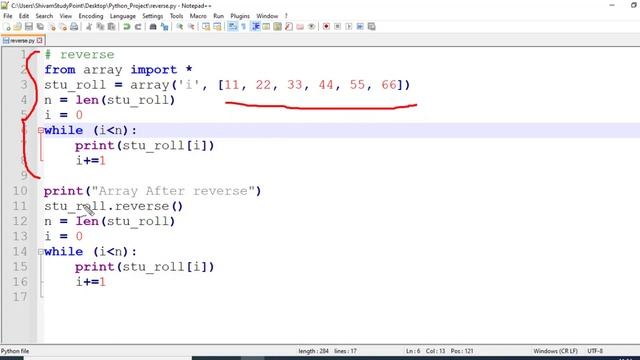Stop macro recording with the Stop icon

click(x=338, y=27)
